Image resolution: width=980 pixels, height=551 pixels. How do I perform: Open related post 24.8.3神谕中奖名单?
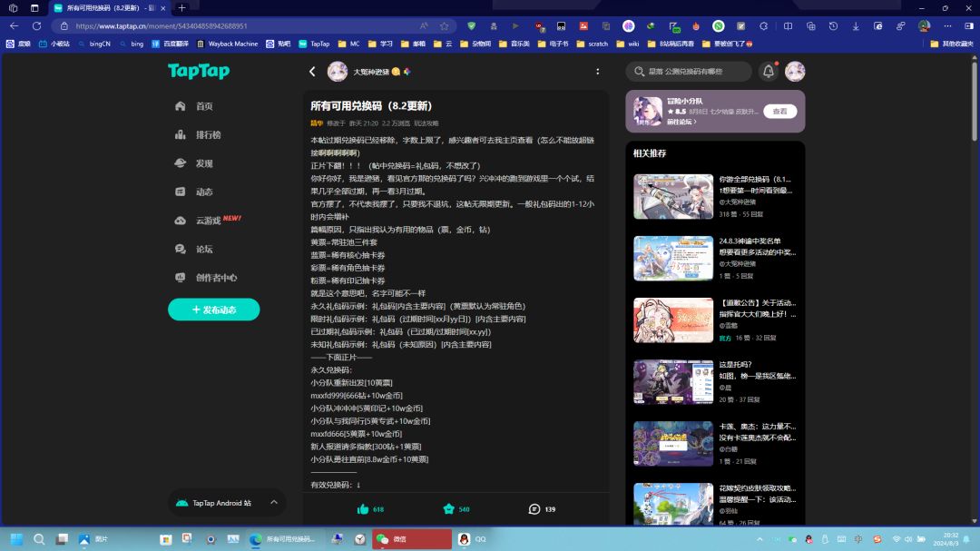(x=716, y=259)
